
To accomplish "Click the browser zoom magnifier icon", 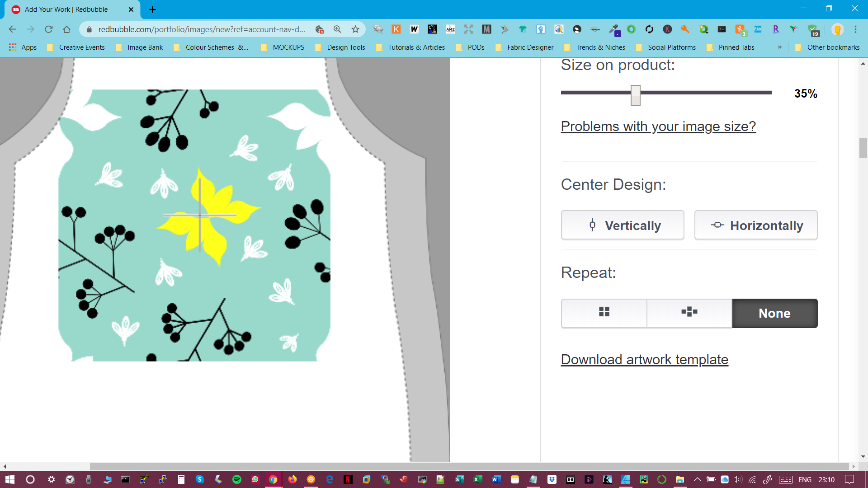I will pyautogui.click(x=337, y=29).
